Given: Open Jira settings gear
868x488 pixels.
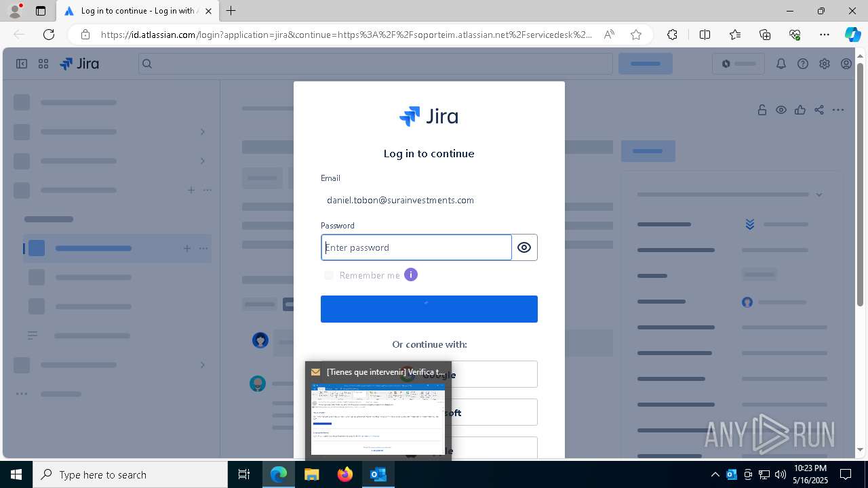Looking at the screenshot, I should (825, 64).
